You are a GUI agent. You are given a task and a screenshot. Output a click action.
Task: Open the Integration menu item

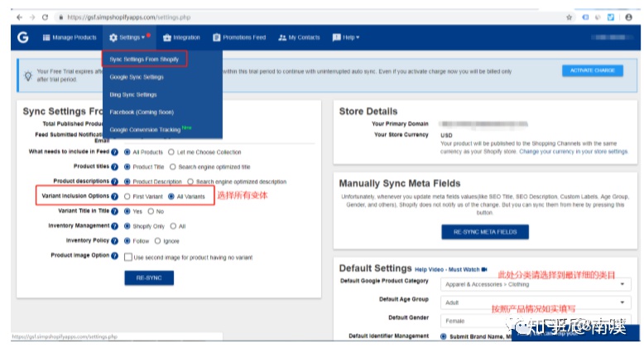181,37
